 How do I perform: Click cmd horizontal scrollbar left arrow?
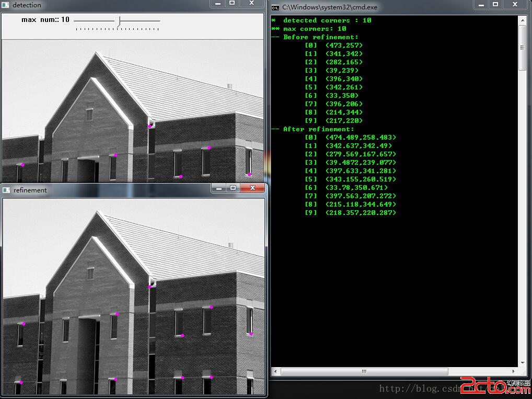275,371
